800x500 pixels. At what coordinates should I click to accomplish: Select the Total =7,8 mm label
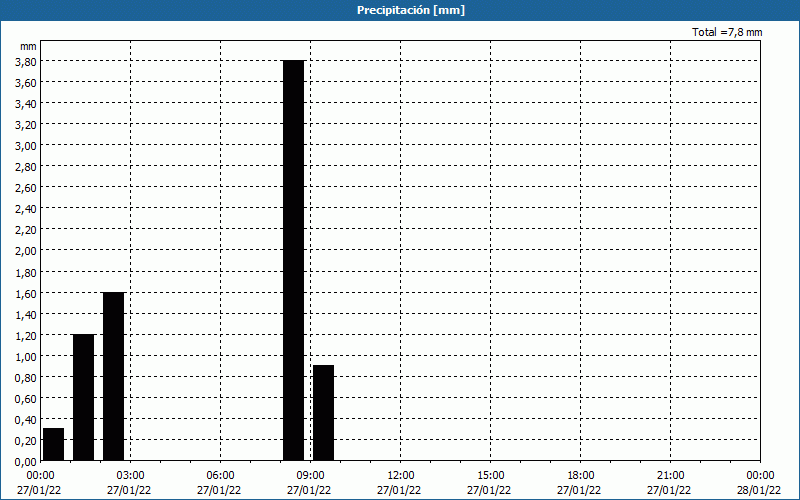(727, 32)
